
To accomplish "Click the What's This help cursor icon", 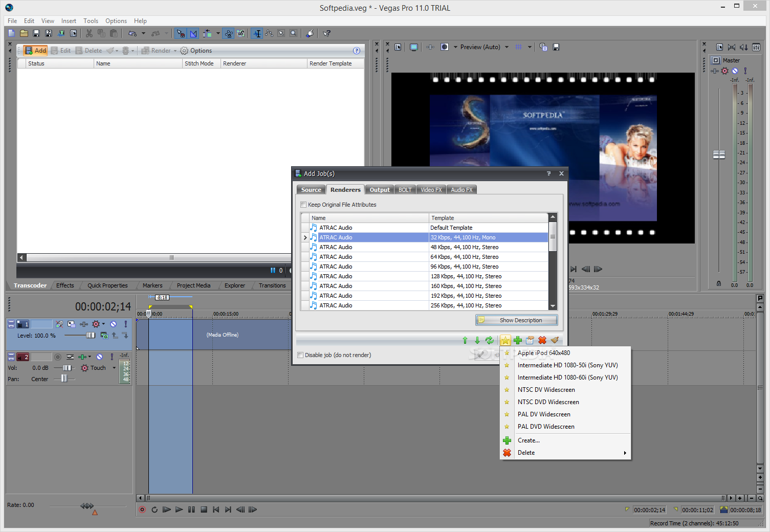I will [x=326, y=33].
